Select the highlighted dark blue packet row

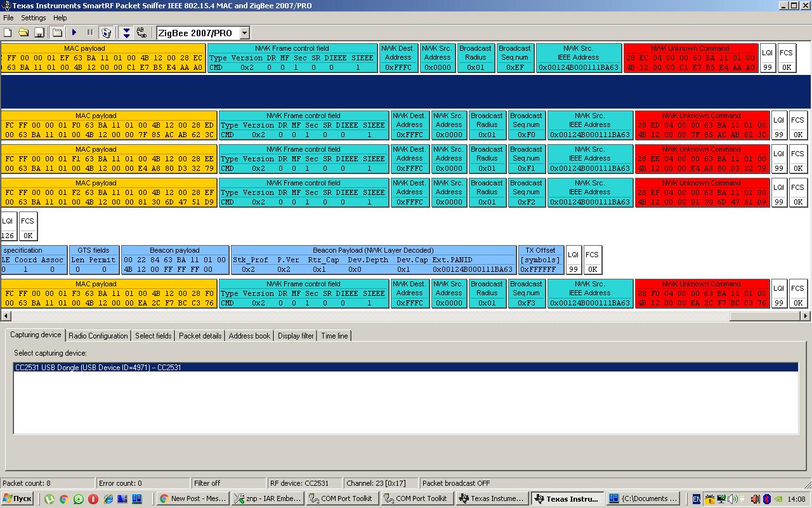(x=405, y=92)
